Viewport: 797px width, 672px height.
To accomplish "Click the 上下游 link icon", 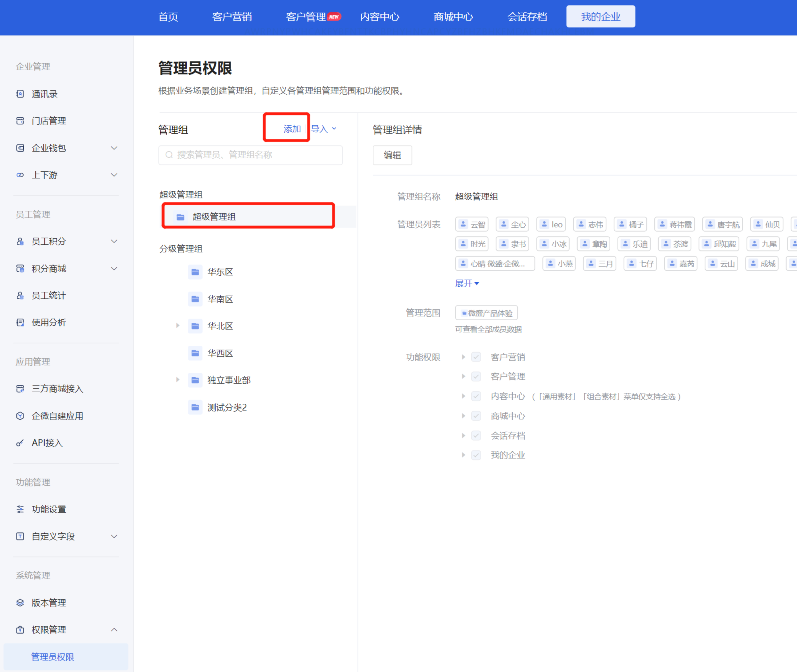I will 20,175.
